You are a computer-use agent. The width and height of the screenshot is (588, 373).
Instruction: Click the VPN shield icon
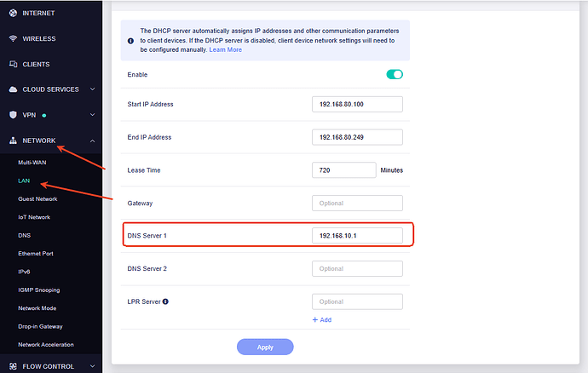click(x=13, y=115)
